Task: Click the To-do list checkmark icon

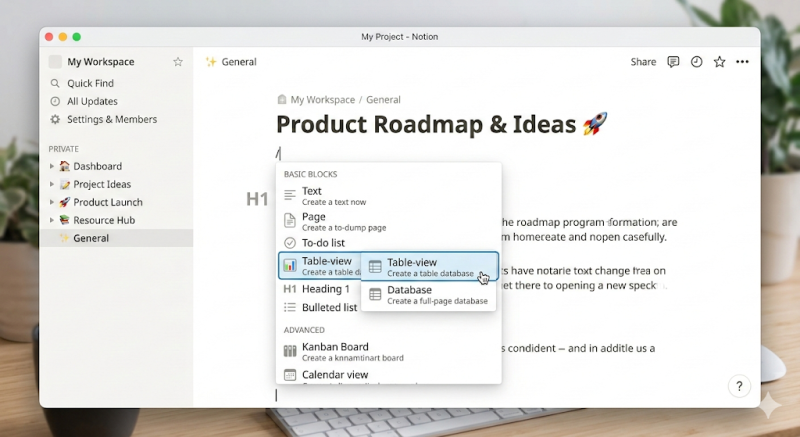Action: (x=290, y=243)
